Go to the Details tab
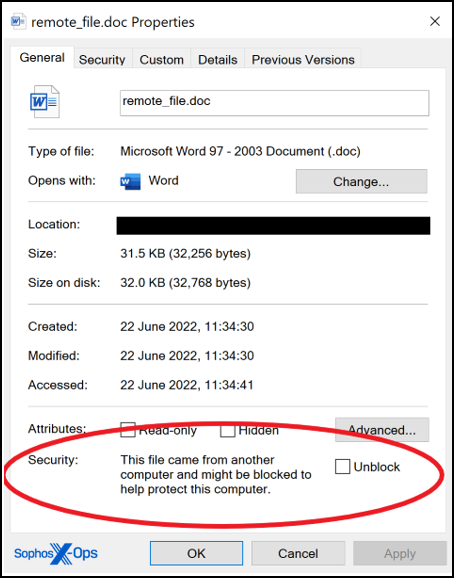Screen dimensions: 454x578 [217, 60]
